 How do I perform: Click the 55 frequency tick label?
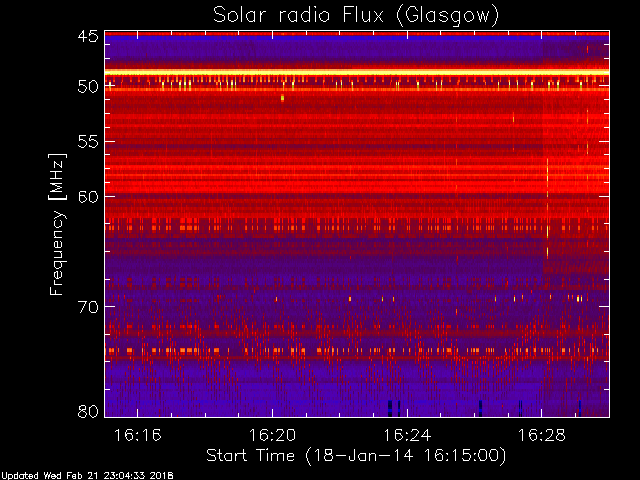click(88, 142)
